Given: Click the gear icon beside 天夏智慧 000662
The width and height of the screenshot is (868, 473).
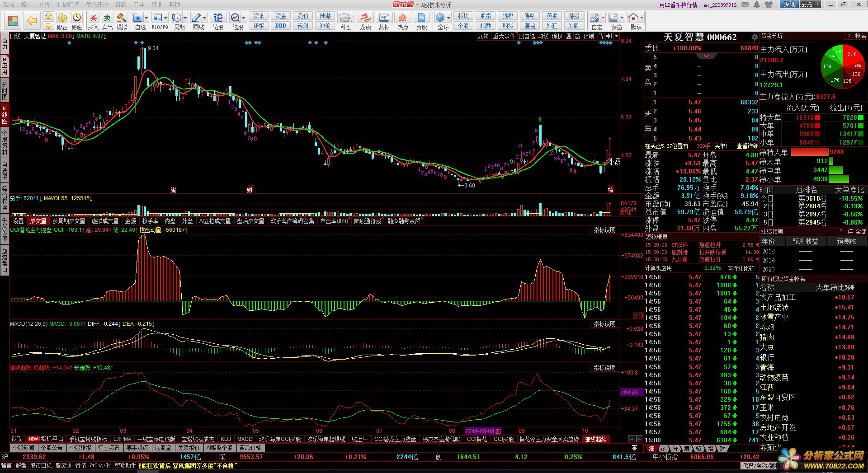Looking at the screenshot, I should click(x=755, y=37).
